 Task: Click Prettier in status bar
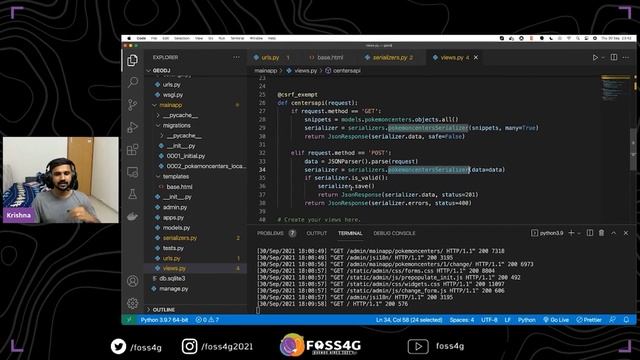click(x=589, y=320)
